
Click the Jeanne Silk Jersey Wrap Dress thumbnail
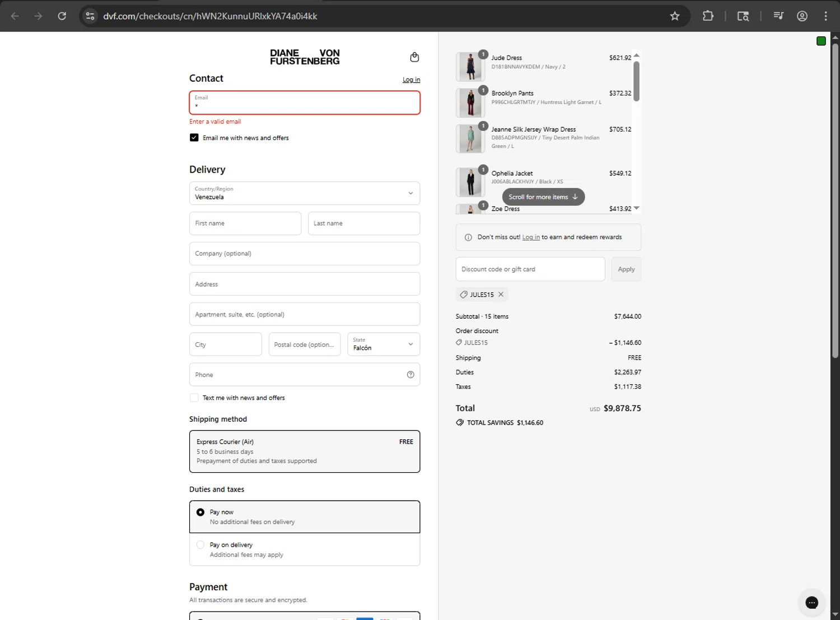(x=470, y=138)
